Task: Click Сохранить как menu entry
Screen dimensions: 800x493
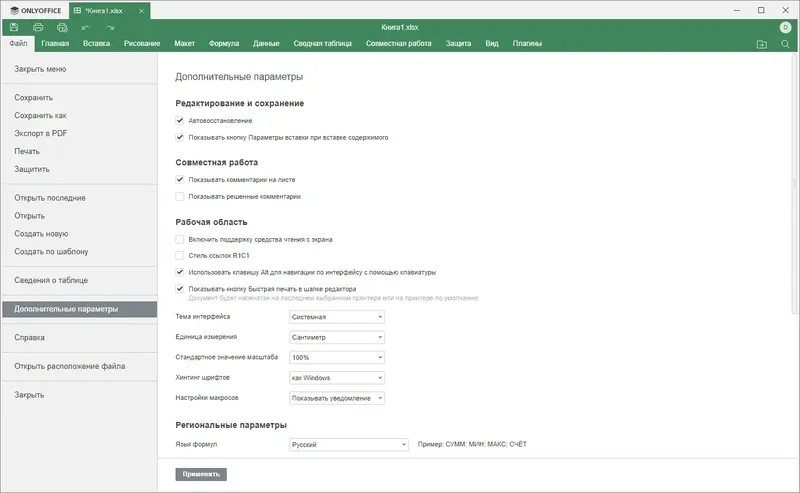Action: tap(80, 115)
